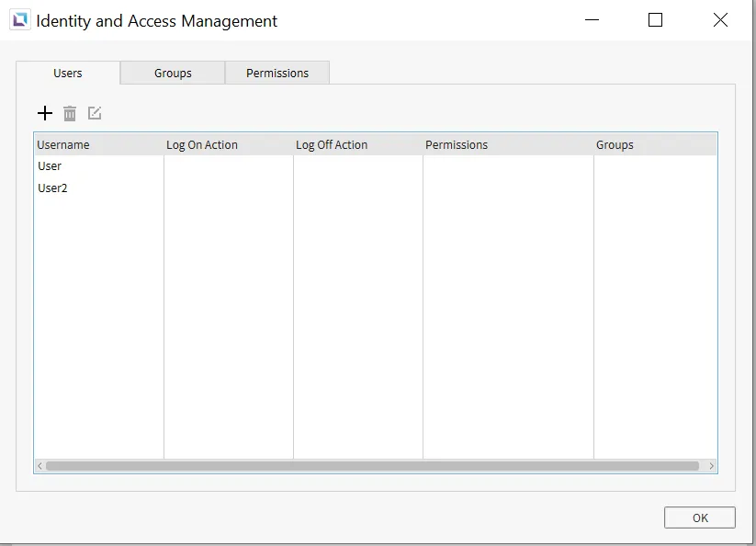The width and height of the screenshot is (756, 546).
Task: Open the Groups tab
Action: pyautogui.click(x=173, y=74)
